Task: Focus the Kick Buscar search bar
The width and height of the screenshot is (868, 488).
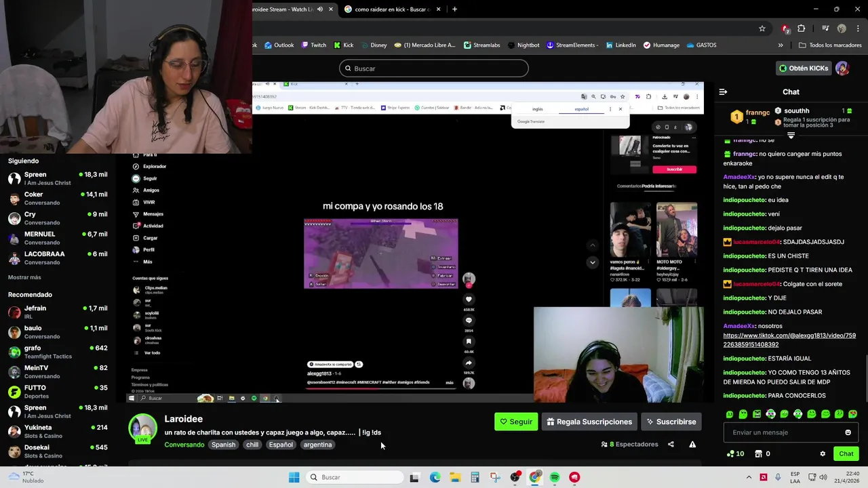Action: [x=433, y=68]
